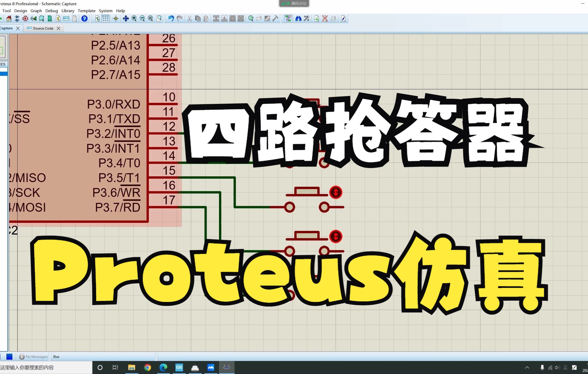Select the zoom to area icon

(x=159, y=19)
